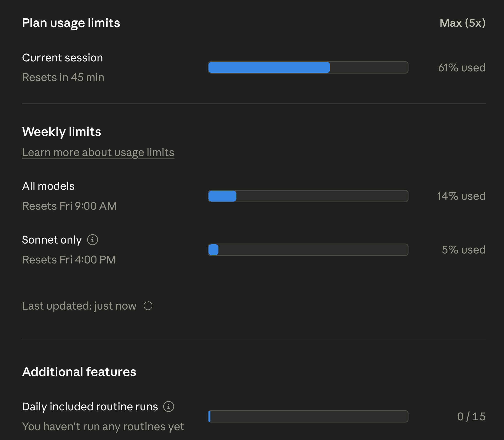
Task: Click the refresh icon next to Last updated
Action: (x=148, y=306)
